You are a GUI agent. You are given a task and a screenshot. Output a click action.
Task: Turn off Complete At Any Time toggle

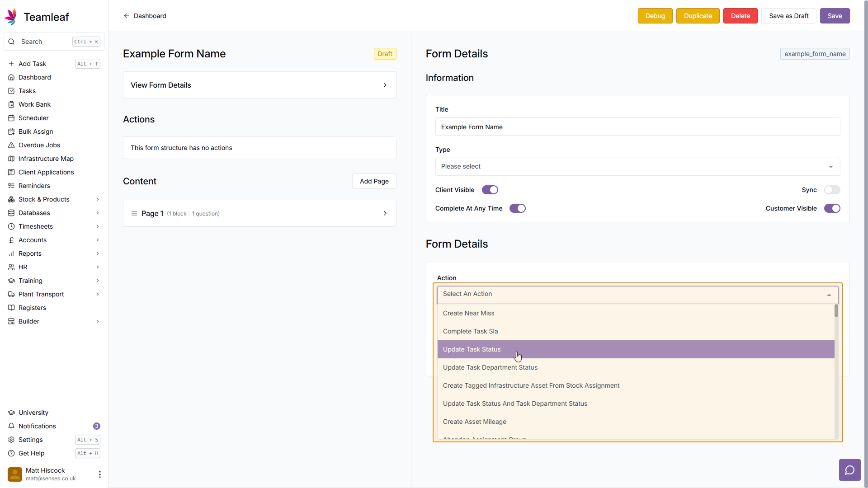(x=517, y=208)
